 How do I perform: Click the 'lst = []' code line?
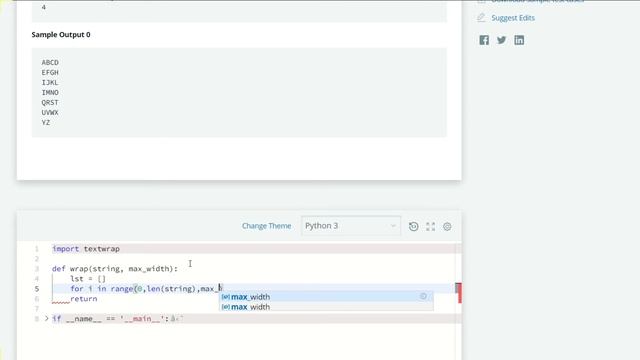pos(88,279)
